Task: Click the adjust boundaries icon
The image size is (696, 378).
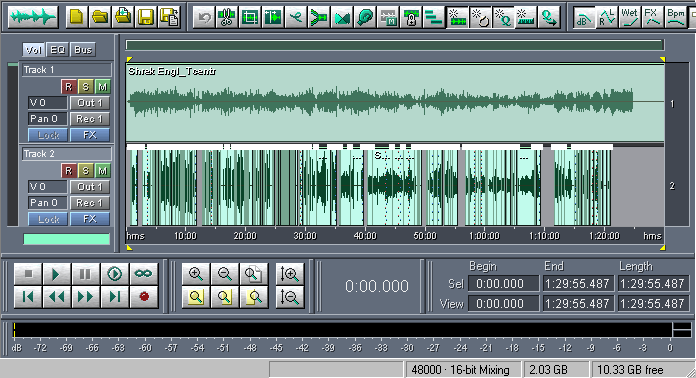Action: [273, 17]
